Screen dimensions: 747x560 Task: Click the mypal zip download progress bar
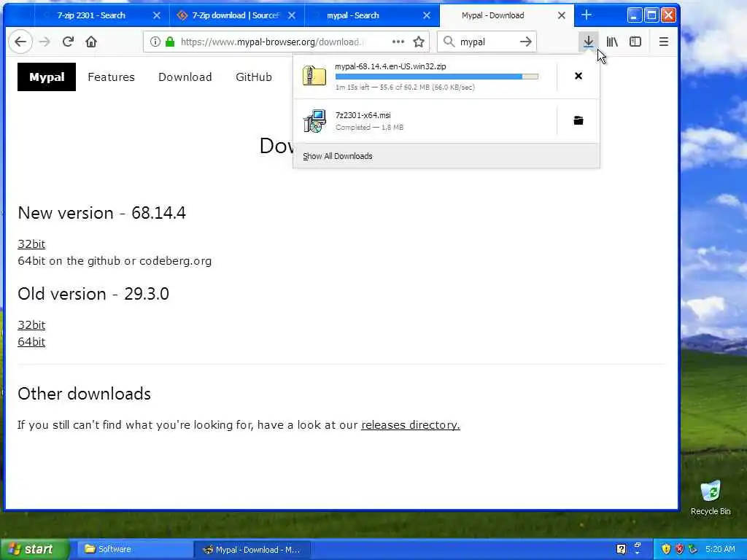pyautogui.click(x=437, y=77)
